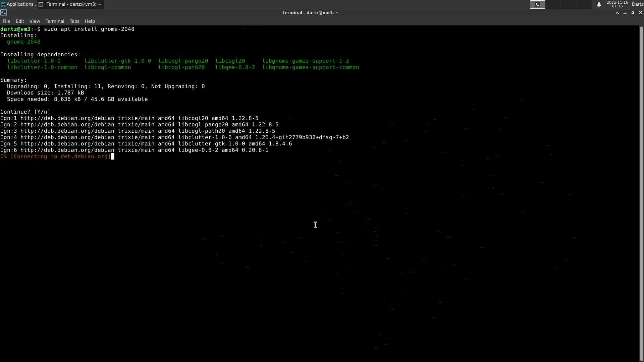
Task: Click the date and time clock
Action: point(617,4)
